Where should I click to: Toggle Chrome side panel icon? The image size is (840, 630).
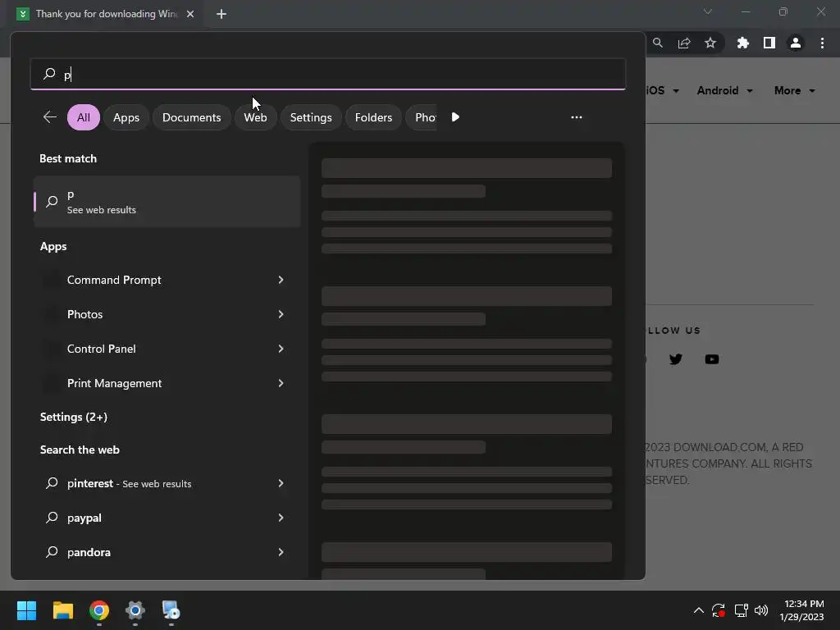[769, 43]
